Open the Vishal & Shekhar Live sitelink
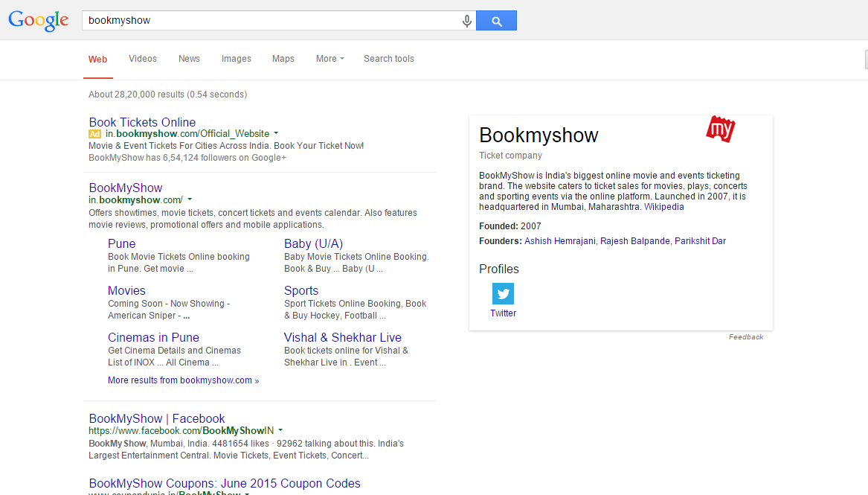The height and width of the screenshot is (495, 868). pyautogui.click(x=342, y=337)
